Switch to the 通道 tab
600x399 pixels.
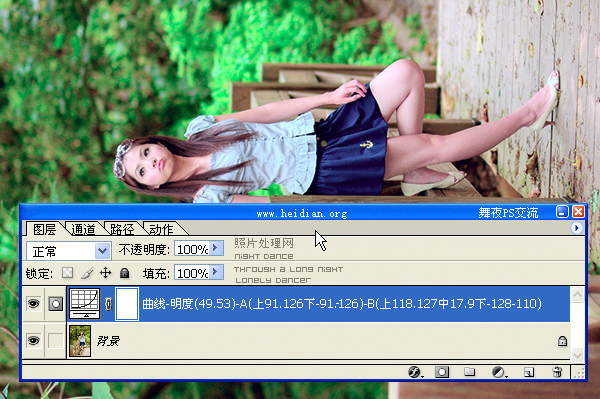[83, 229]
